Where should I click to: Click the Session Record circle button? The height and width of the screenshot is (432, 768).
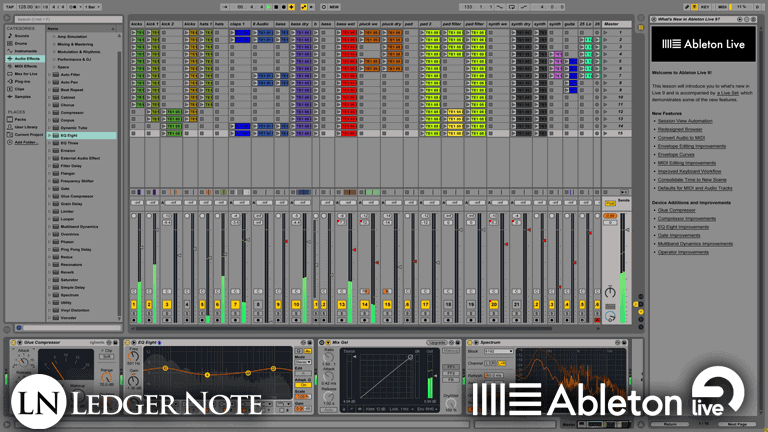(x=324, y=7)
